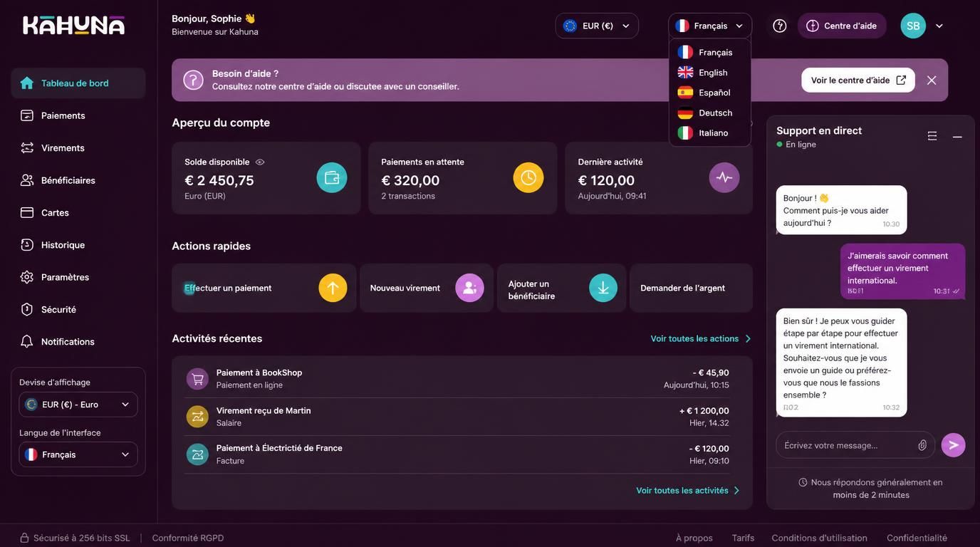Open Conditions d'utilisation footer link
Image resolution: width=980 pixels, height=547 pixels.
click(820, 538)
